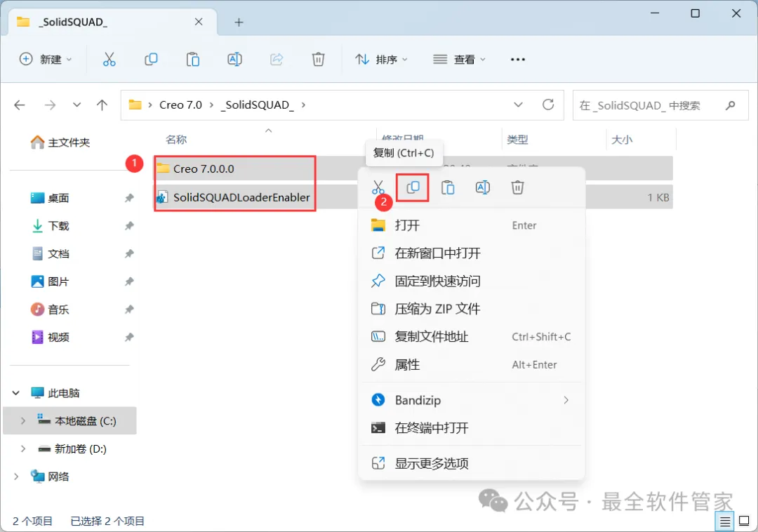
Task: Click the Cut icon in the top toolbar
Action: [109, 60]
